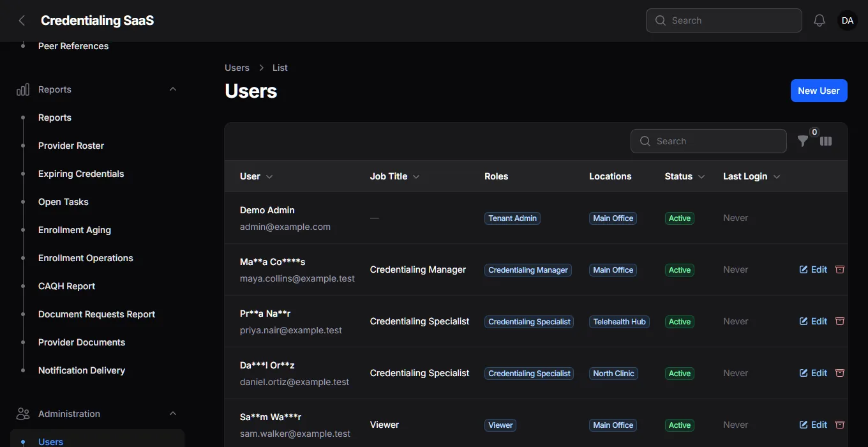This screenshot has width=868, height=447.
Task: Click the magnifier icon in the top search bar
Action: click(660, 20)
